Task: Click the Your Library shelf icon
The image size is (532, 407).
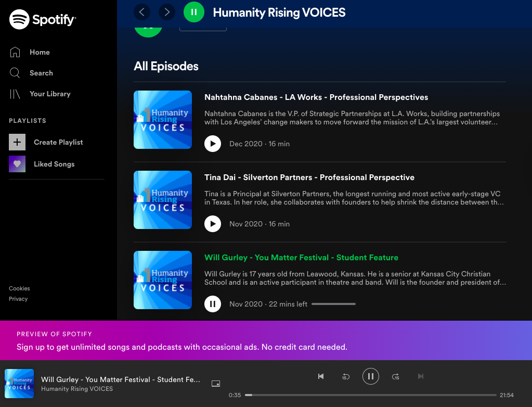Action: click(x=15, y=94)
